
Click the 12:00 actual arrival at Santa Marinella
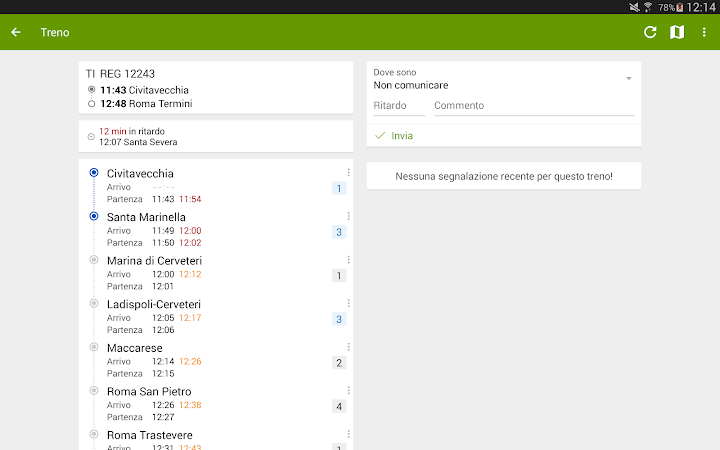[x=190, y=231]
